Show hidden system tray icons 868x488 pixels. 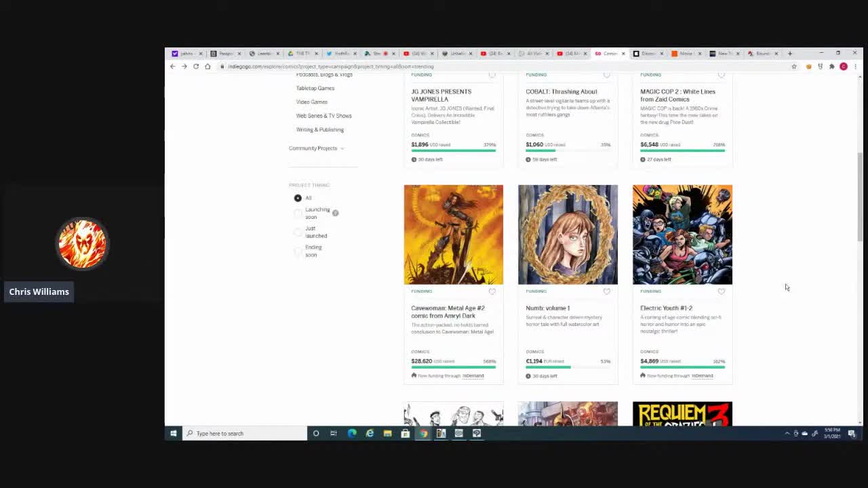[787, 434]
